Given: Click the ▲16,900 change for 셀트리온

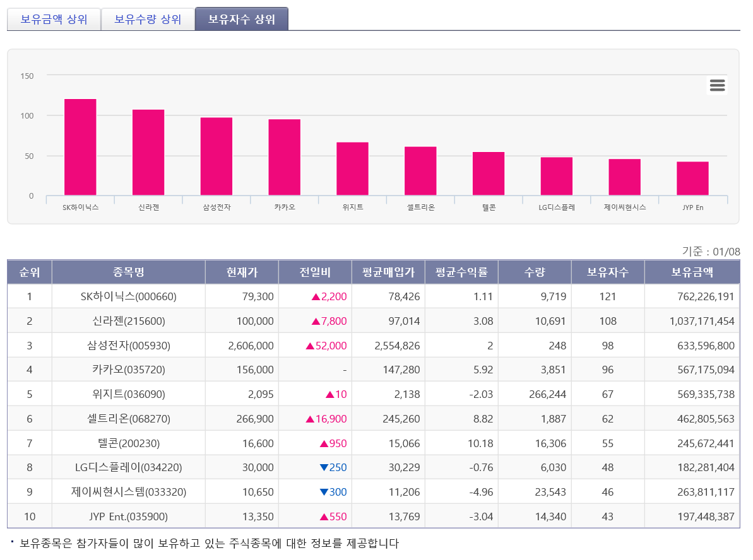Looking at the screenshot, I should point(326,419).
